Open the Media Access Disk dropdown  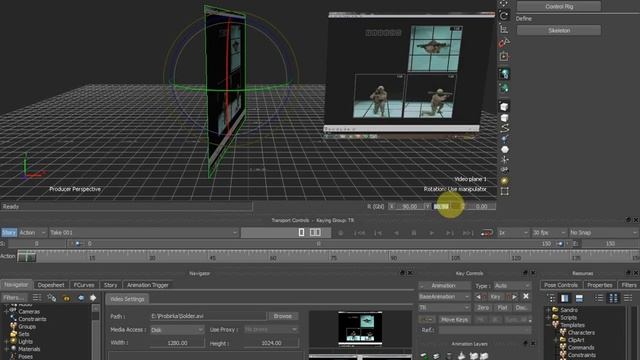(x=177, y=329)
